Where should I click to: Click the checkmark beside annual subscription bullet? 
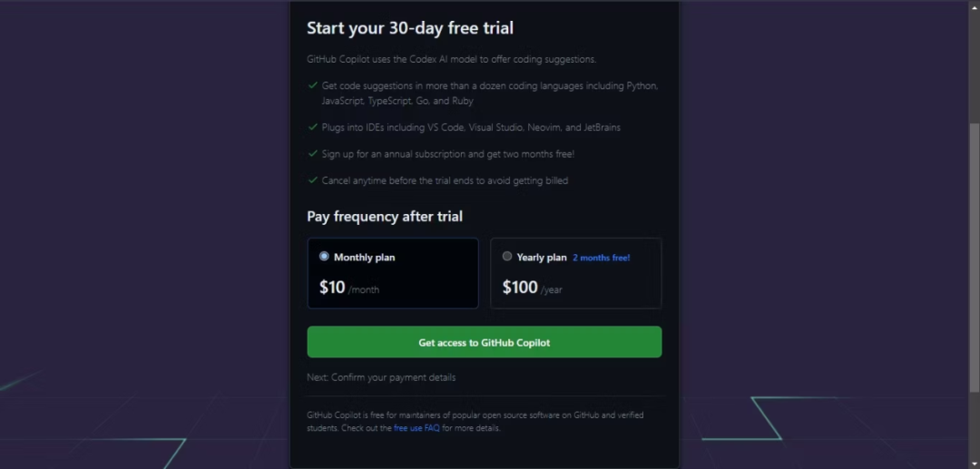[312, 153]
